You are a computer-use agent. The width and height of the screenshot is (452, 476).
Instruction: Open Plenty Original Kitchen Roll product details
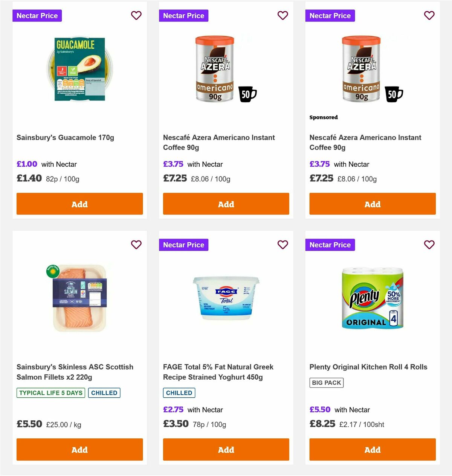click(x=368, y=367)
